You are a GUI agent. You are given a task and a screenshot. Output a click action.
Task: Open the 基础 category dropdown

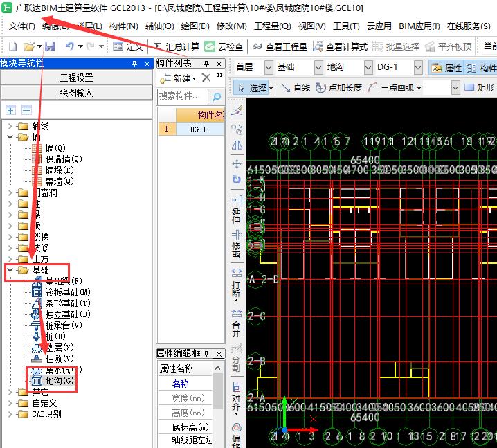click(x=318, y=67)
